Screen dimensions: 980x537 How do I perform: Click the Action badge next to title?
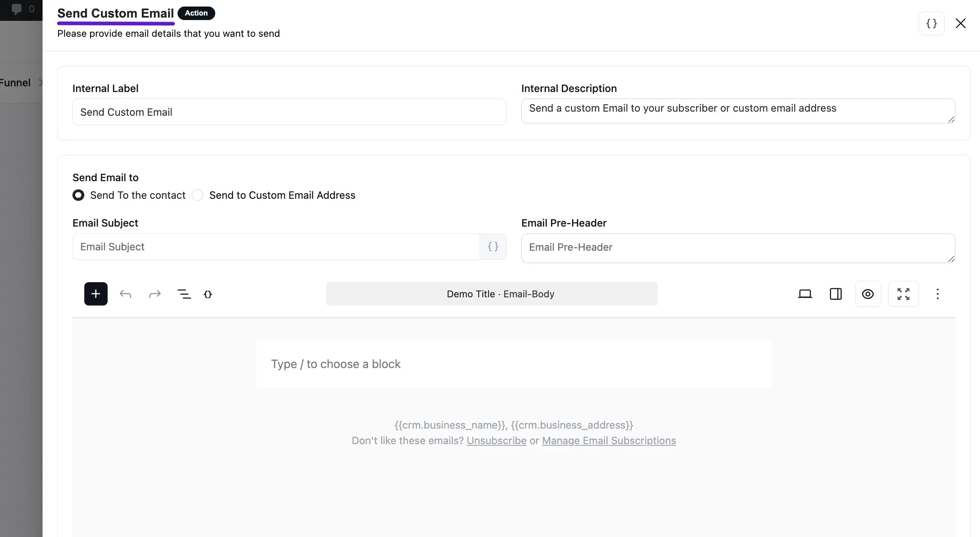point(196,13)
